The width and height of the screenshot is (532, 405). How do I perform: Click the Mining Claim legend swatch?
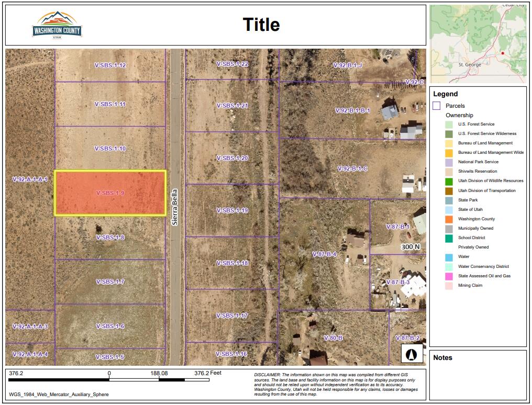[449, 286]
